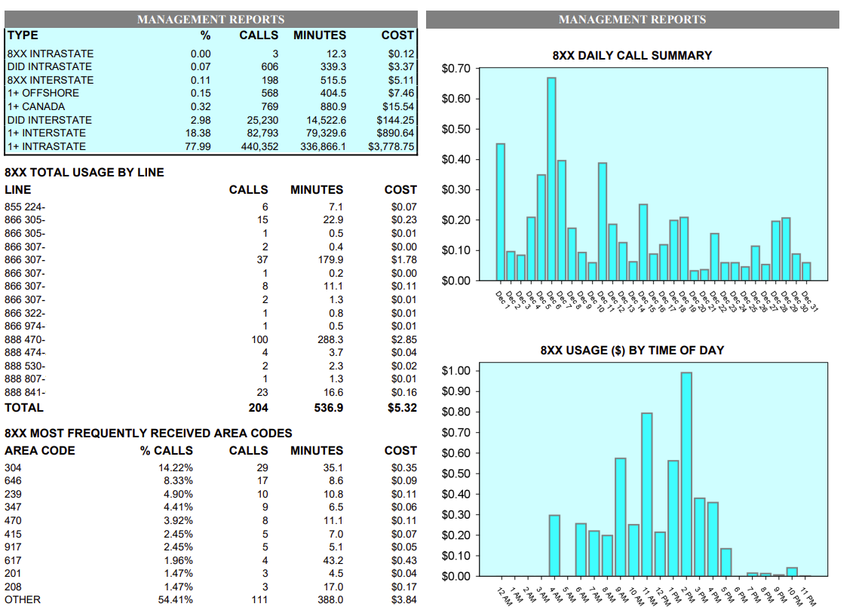Viewport: 862px width, 616px height.
Task: Select the $5.32 total cost value
Action: click(400, 407)
